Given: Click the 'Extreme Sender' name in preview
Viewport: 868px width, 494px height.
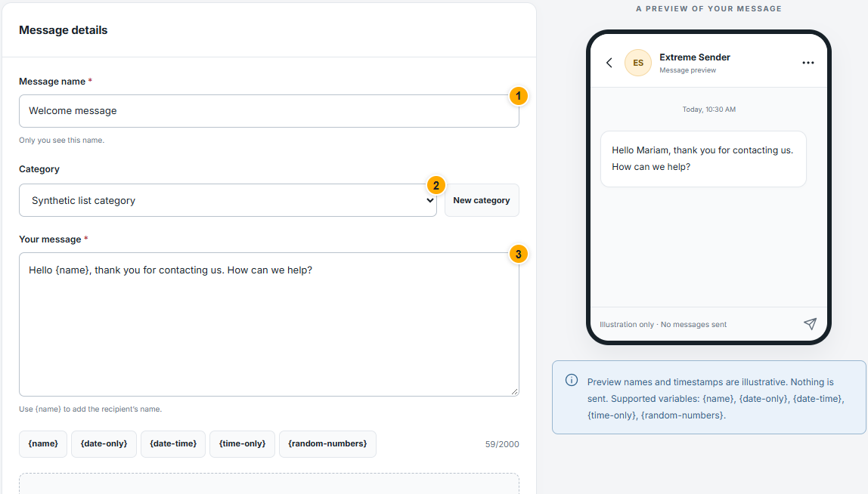Looking at the screenshot, I should [x=695, y=57].
